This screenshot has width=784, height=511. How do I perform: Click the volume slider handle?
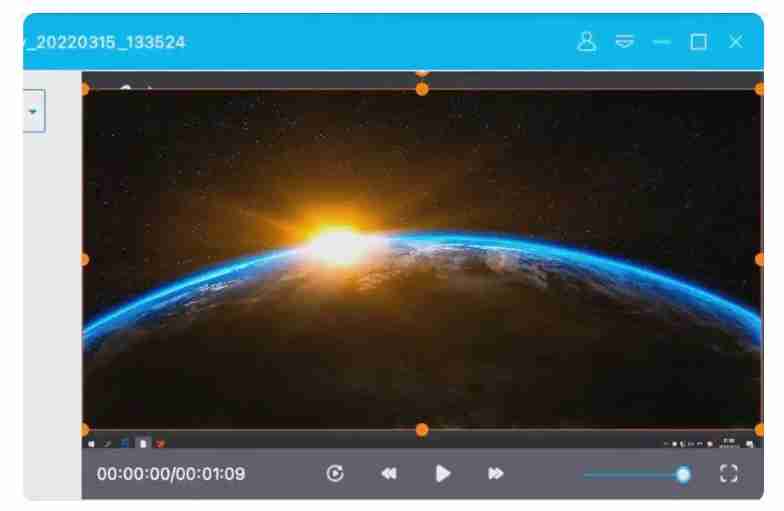click(x=684, y=474)
